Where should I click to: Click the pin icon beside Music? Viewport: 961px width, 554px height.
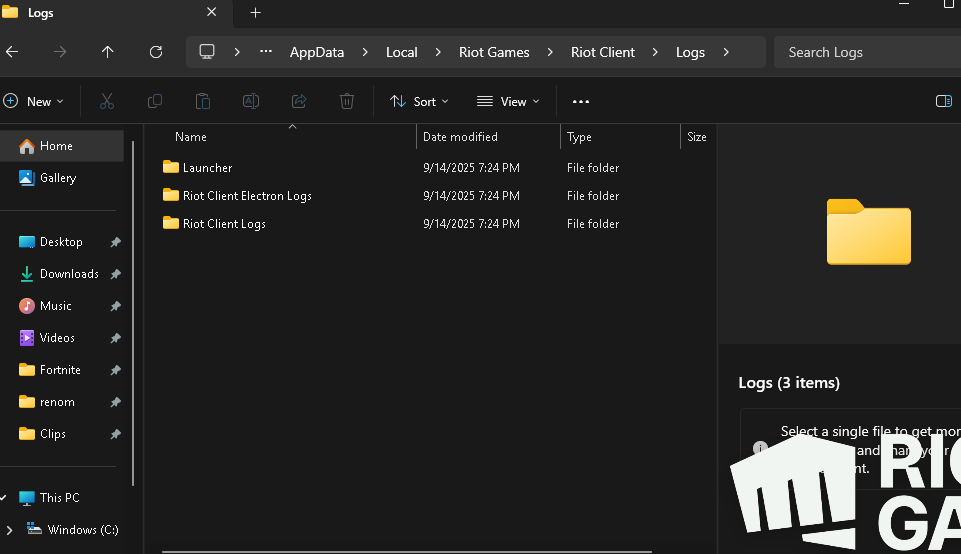(x=115, y=306)
